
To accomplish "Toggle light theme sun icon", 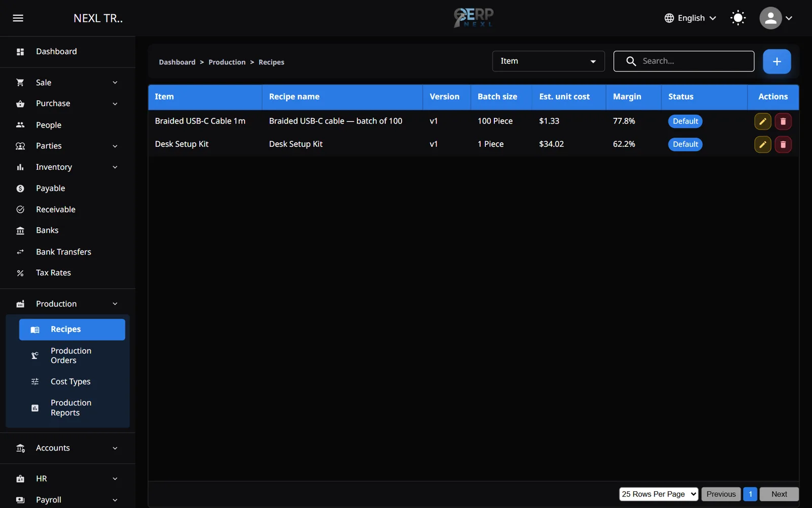I will 738,18.
